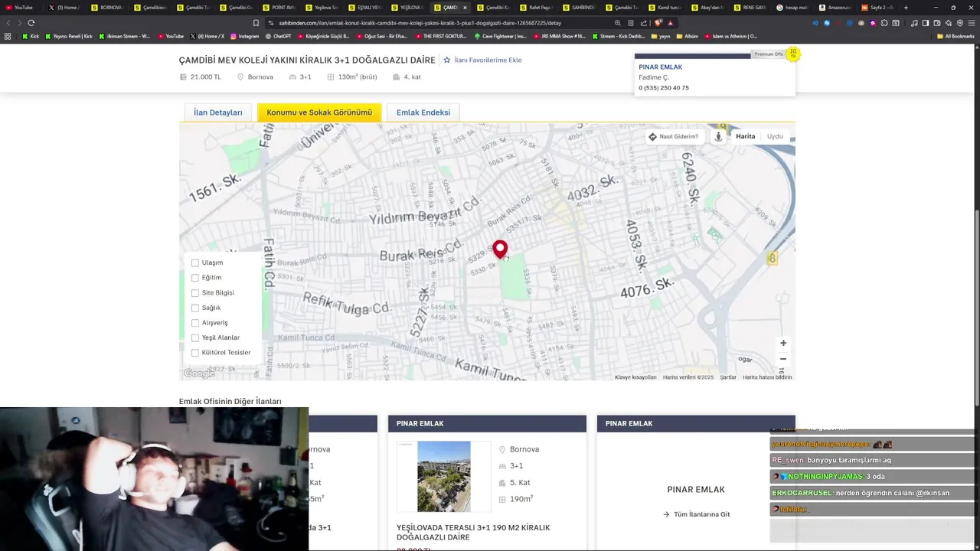Go back with the browser back arrow
The width and height of the screenshot is (980, 551).
tap(8, 23)
